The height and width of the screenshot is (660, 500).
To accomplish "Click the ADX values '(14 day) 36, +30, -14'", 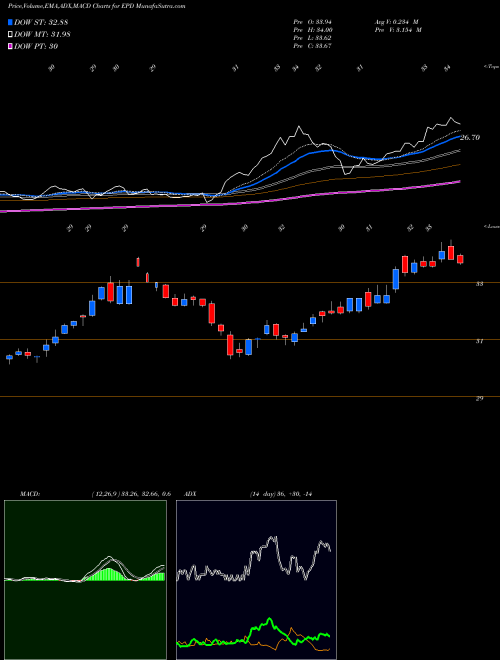I will pos(280,494).
